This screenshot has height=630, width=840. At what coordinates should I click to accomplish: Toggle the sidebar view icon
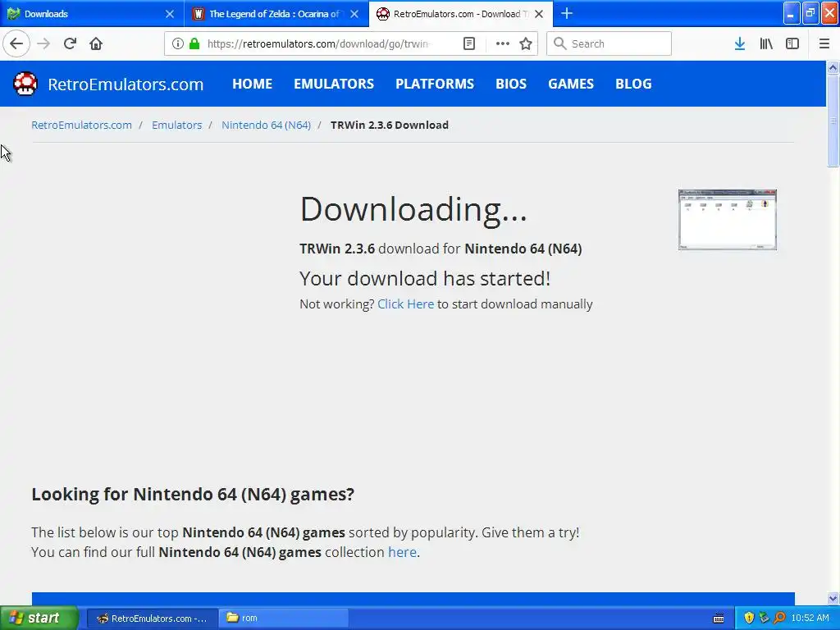click(x=792, y=44)
